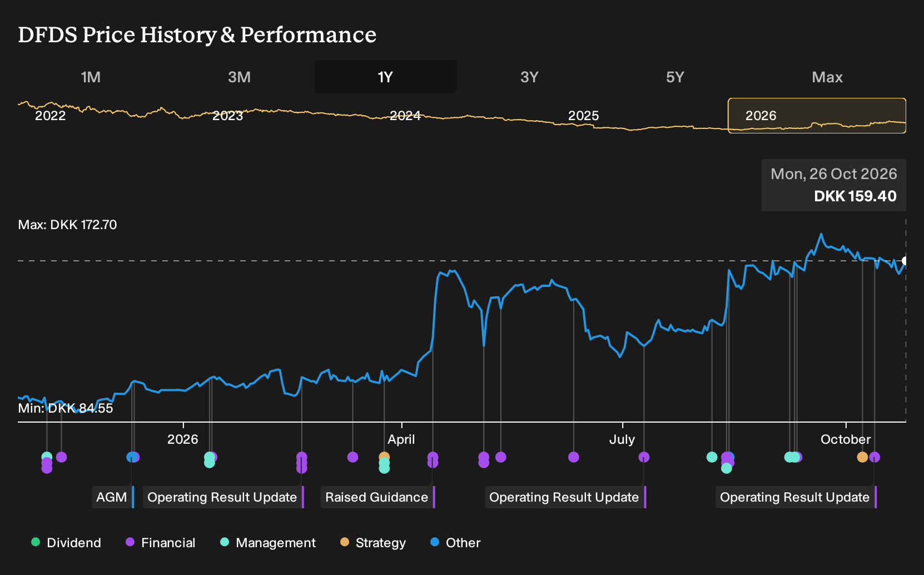Click the October axis label
924x575 pixels.
(846, 439)
